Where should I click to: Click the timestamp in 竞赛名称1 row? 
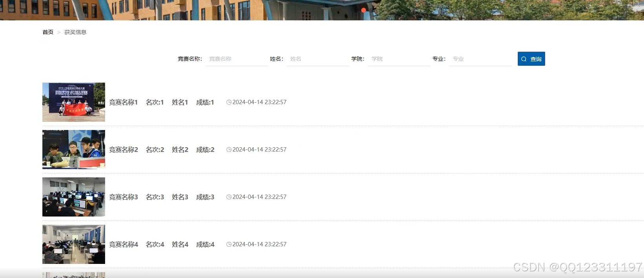pyautogui.click(x=260, y=102)
